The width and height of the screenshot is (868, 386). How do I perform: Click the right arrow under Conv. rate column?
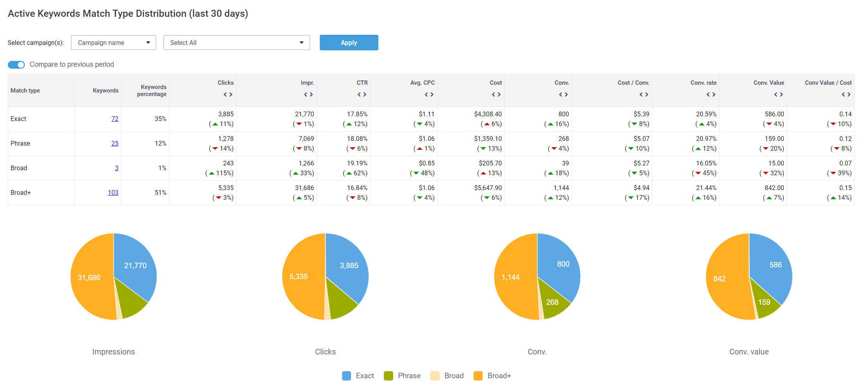point(714,94)
